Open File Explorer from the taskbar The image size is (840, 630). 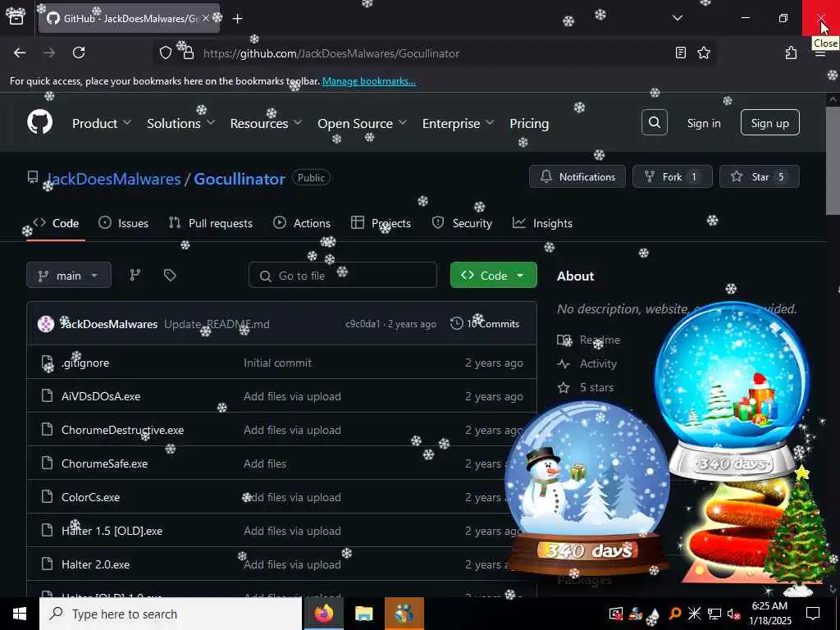(x=363, y=614)
